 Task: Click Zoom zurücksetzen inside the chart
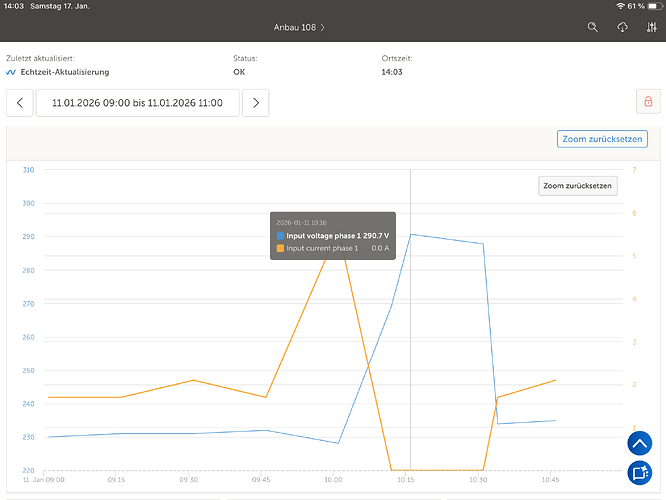point(578,185)
